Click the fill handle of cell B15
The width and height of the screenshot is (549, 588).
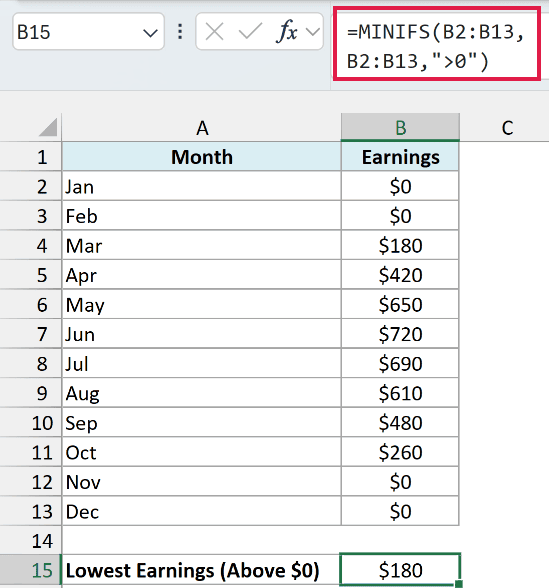tap(459, 584)
